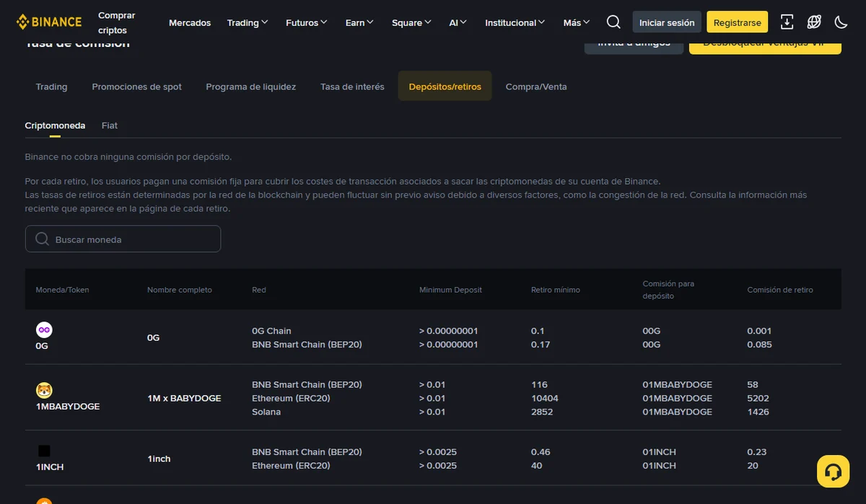Click magnifier icon in Buscar moneda field

(x=42, y=239)
